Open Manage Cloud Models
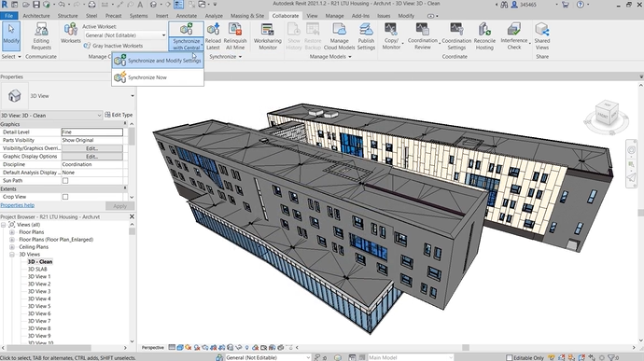The image size is (644, 361). (x=339, y=36)
